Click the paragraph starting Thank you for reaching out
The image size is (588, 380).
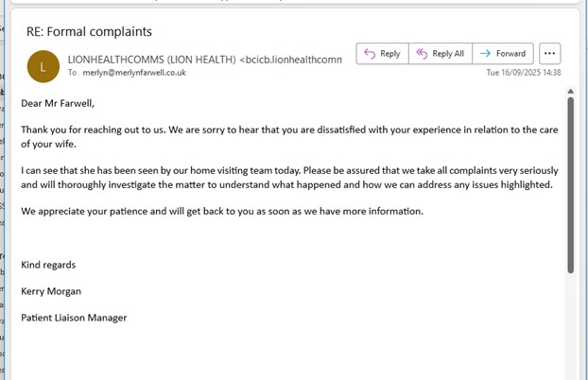pos(284,137)
